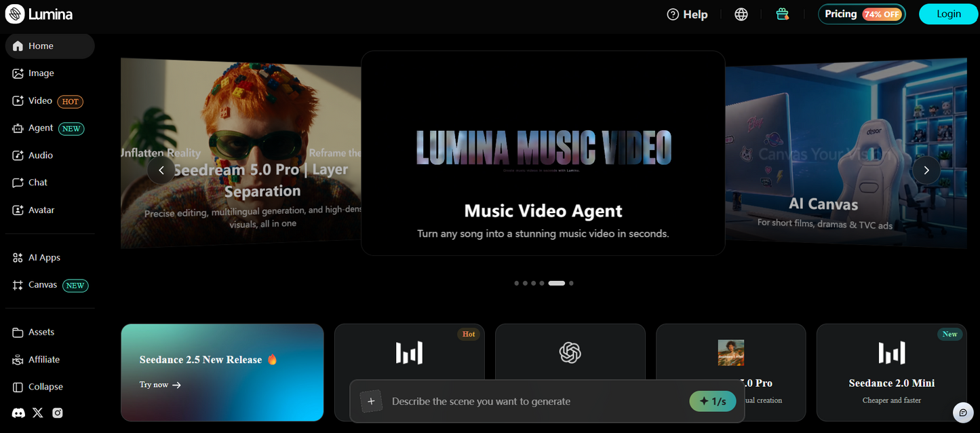
Task: Select the first carousel dot
Action: 517,283
